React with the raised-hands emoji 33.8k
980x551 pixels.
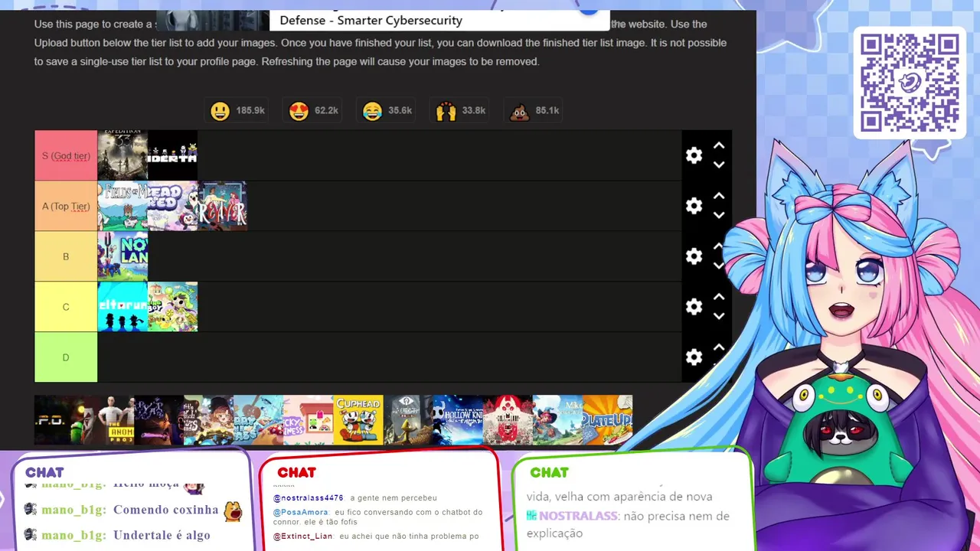pyautogui.click(x=460, y=111)
